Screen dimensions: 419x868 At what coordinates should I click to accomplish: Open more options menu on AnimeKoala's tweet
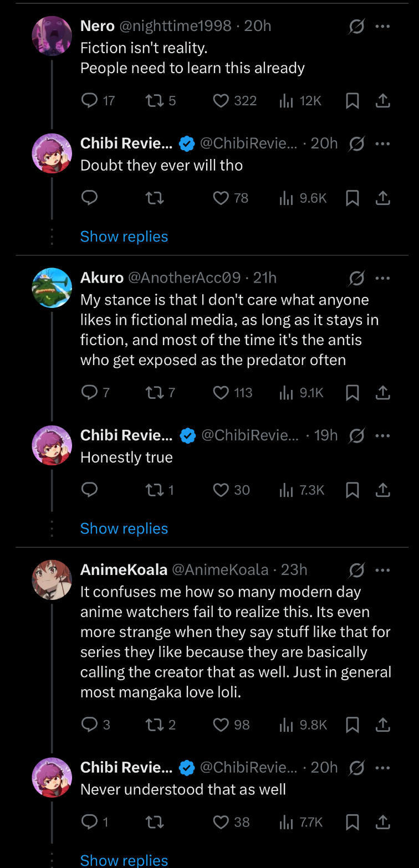tap(382, 570)
